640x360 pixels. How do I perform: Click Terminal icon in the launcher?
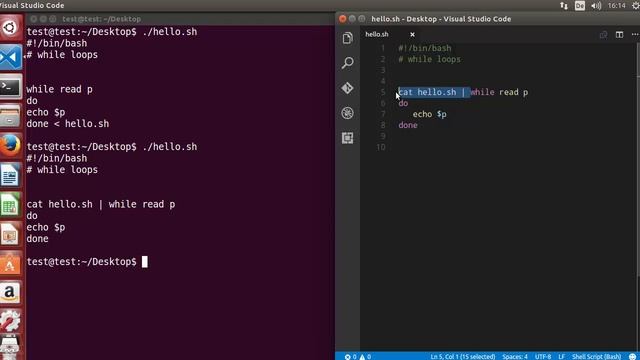[11, 87]
